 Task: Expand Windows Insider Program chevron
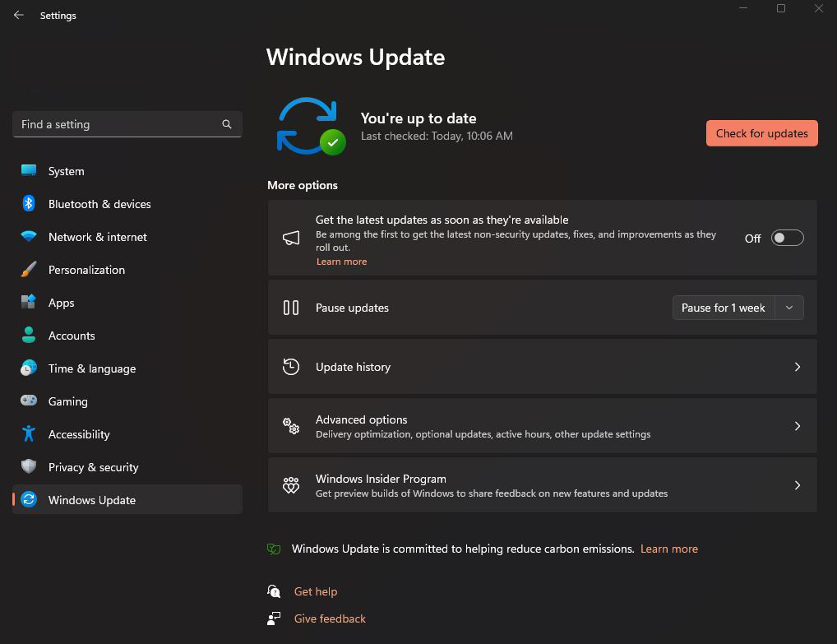tap(797, 485)
